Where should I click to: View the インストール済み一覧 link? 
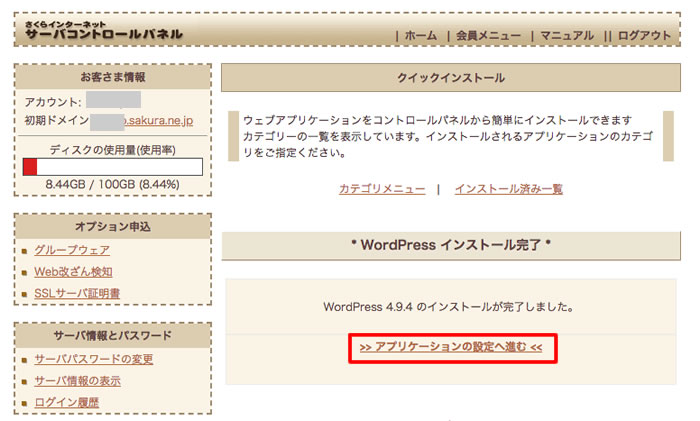point(508,189)
